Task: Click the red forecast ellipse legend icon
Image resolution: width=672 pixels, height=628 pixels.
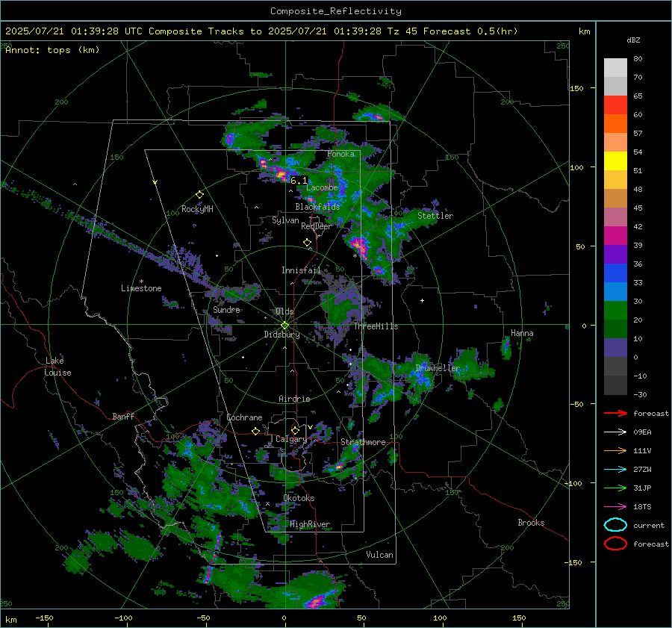Action: [x=615, y=544]
